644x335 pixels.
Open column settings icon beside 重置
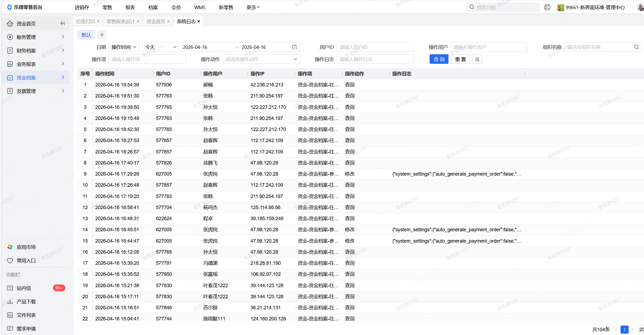477,59
